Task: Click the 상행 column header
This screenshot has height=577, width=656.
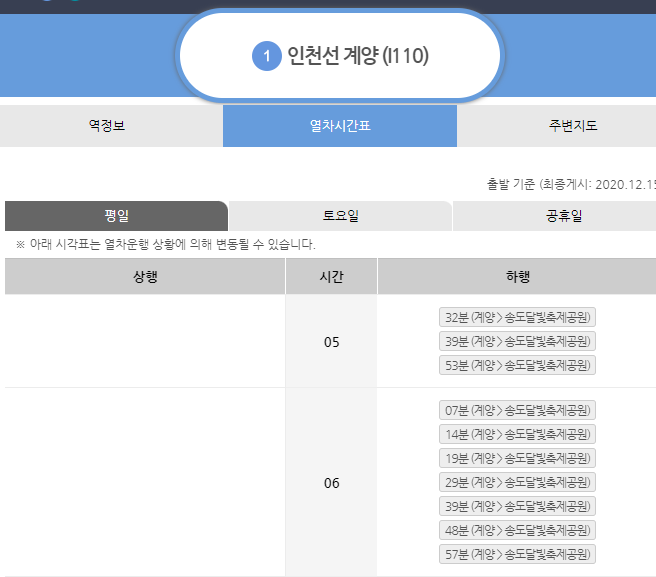Action: [145, 276]
